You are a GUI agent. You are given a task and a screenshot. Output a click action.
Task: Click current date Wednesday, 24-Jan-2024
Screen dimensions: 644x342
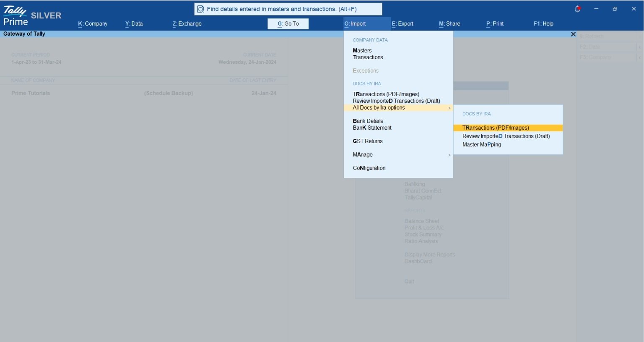coord(247,62)
